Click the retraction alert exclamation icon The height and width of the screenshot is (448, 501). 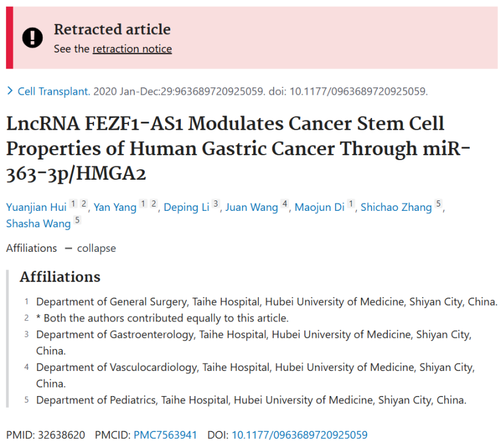point(32,38)
